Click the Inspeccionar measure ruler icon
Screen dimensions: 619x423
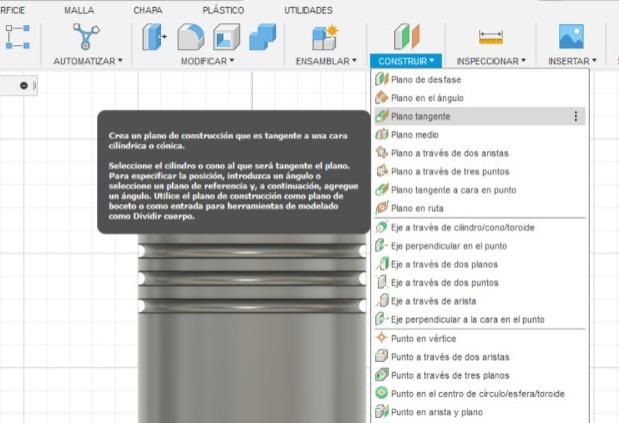tap(491, 38)
